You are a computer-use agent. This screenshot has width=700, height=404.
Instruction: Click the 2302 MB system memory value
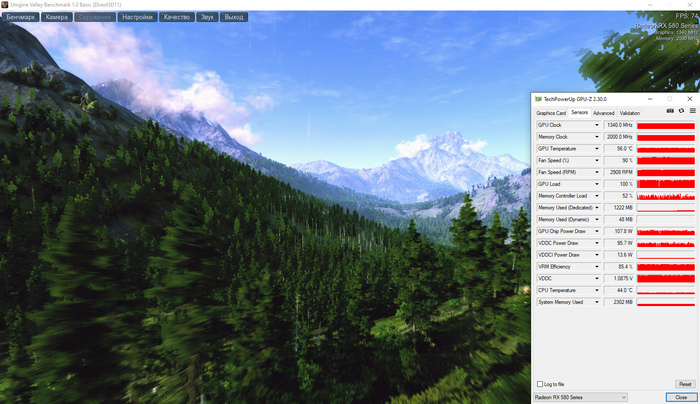click(x=619, y=302)
